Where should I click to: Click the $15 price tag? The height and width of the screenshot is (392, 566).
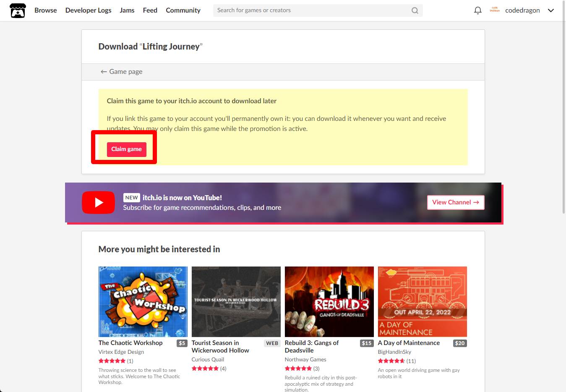tap(367, 343)
